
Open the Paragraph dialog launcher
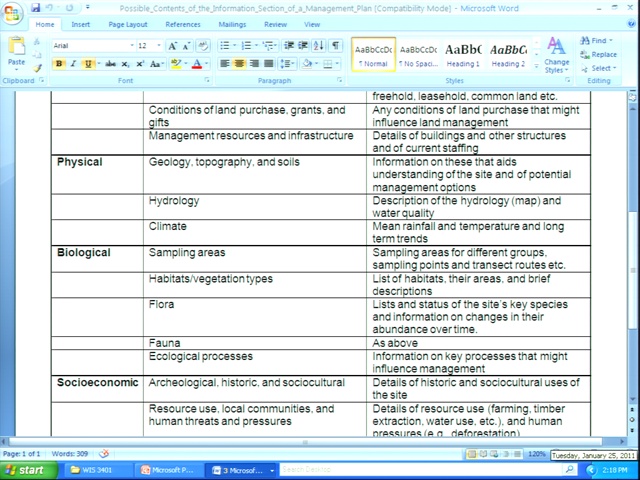point(340,80)
